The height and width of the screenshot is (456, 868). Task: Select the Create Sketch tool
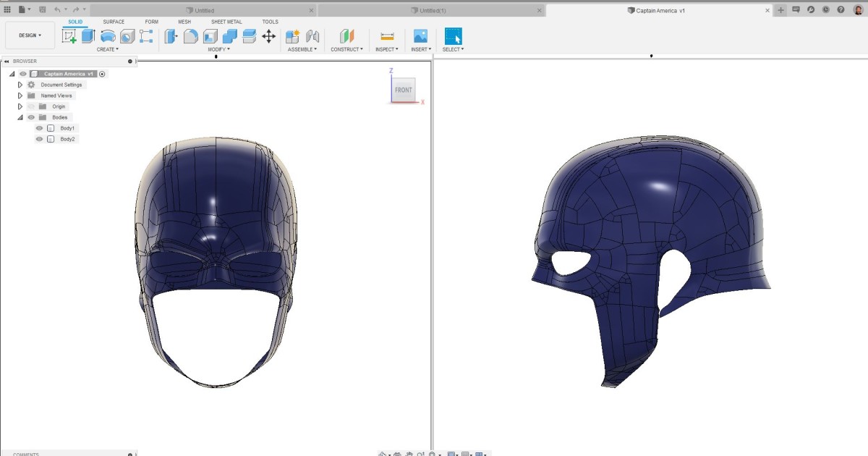[x=69, y=35]
